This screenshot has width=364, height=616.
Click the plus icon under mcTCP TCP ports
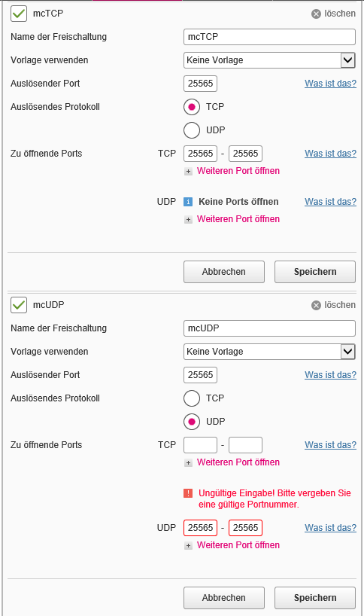tap(188, 171)
